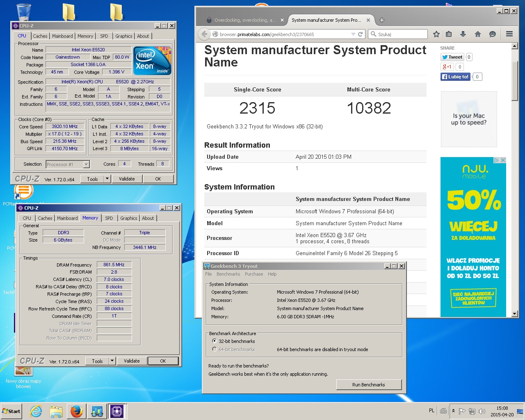Open the touch keyboard tray icon
525x420 pixels.
(443, 411)
